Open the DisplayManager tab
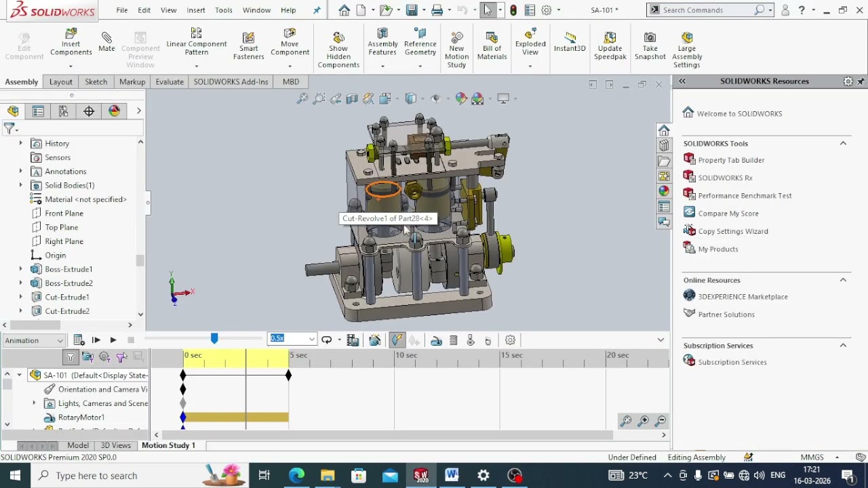 (x=114, y=111)
